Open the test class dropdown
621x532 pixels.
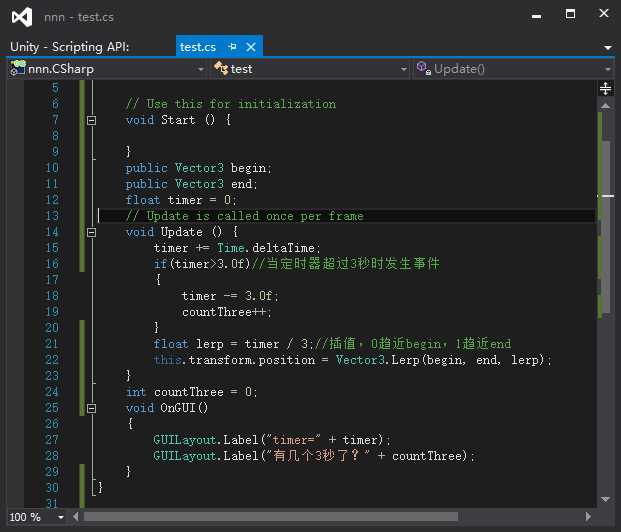(x=404, y=69)
